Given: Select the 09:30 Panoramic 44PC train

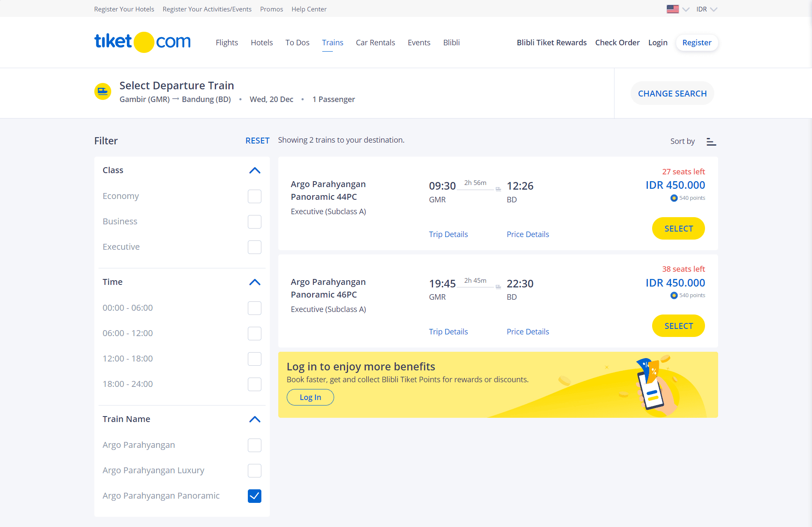Looking at the screenshot, I should [678, 229].
